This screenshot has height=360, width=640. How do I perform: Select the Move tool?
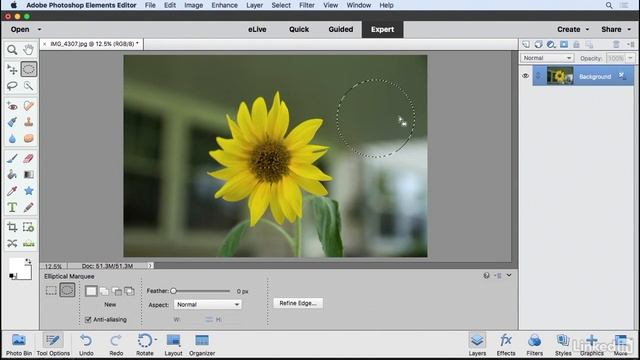point(12,69)
